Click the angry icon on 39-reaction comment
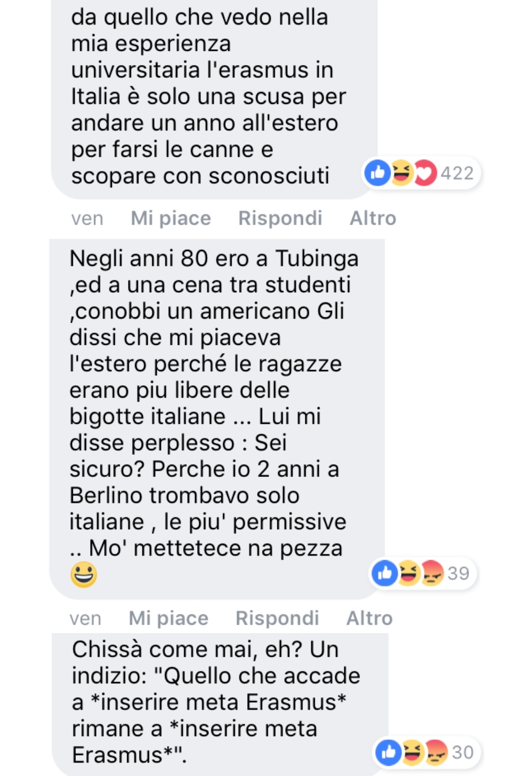Image resolution: width=532 pixels, height=776 pixels. tap(432, 573)
